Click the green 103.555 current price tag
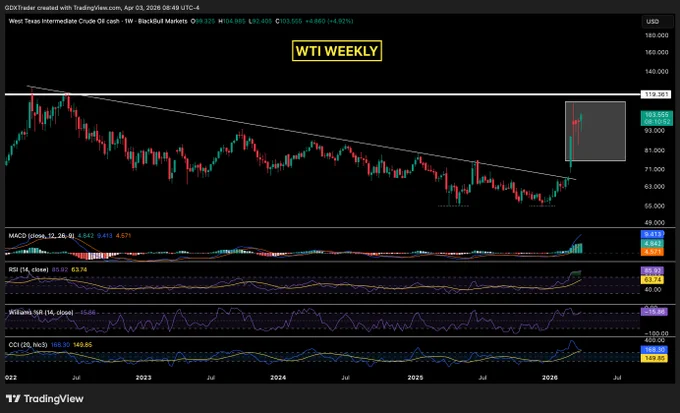Viewport: 680px width, 413px height. coord(657,118)
